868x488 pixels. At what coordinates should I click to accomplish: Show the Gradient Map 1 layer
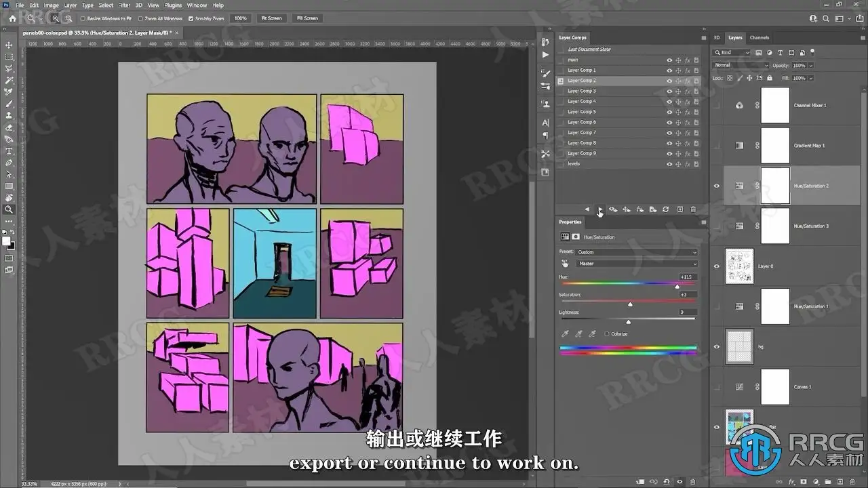(x=717, y=146)
